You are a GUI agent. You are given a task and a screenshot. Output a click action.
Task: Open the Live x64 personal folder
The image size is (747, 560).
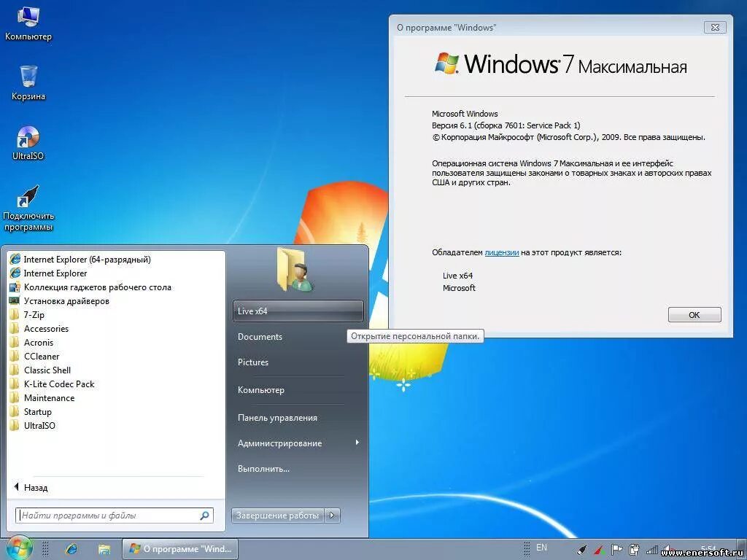(x=298, y=311)
